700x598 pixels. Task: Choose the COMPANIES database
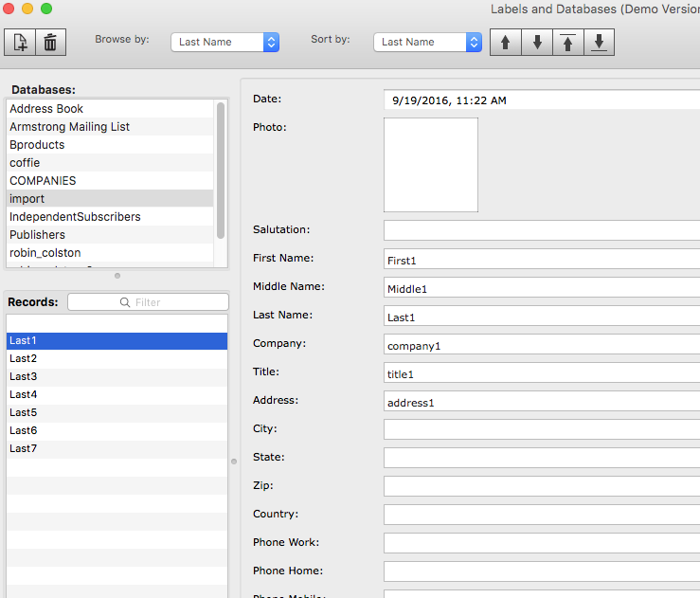tap(43, 181)
